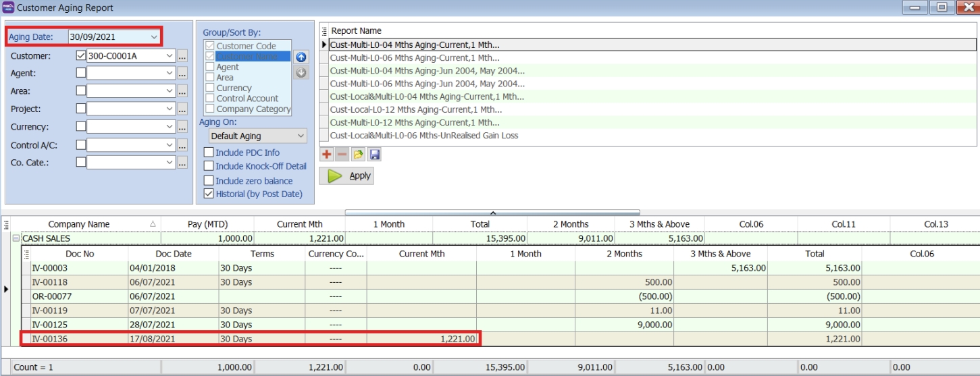Select Cust-Local&Multi-L0-06 Mths-UnRealised Gain Loss report
This screenshot has width=980, height=376.
(x=423, y=136)
